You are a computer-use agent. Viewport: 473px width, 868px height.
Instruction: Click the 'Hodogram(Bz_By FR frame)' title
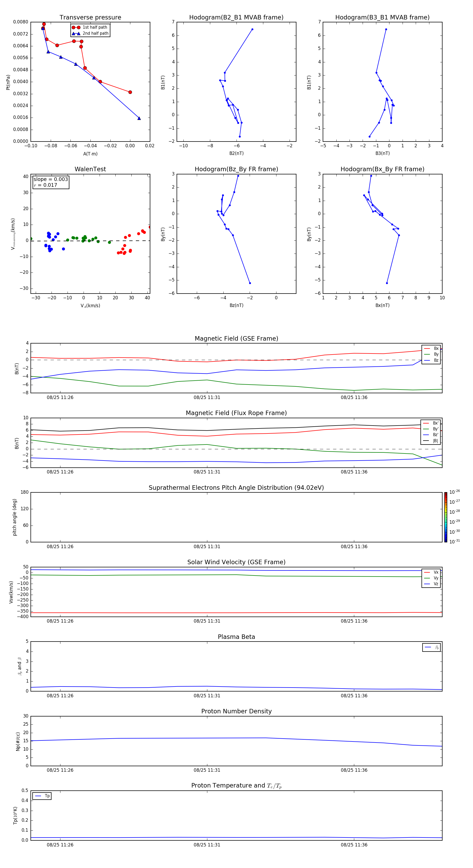pyautogui.click(x=236, y=169)
